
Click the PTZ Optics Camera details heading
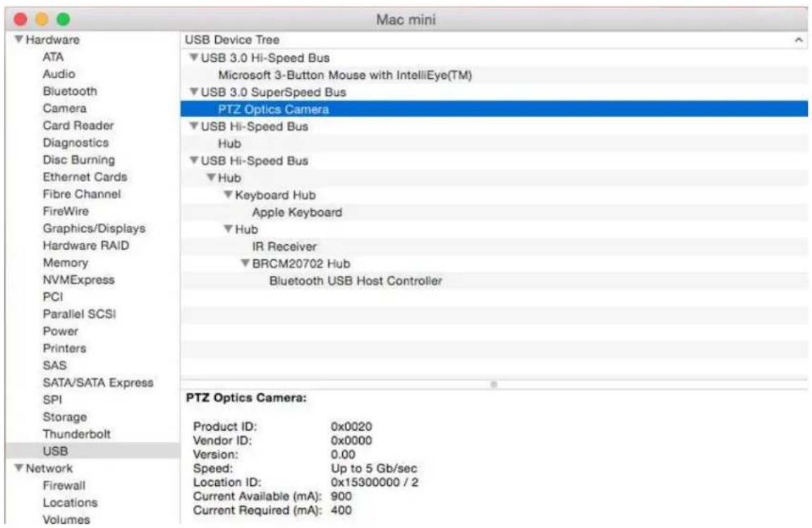(x=246, y=398)
